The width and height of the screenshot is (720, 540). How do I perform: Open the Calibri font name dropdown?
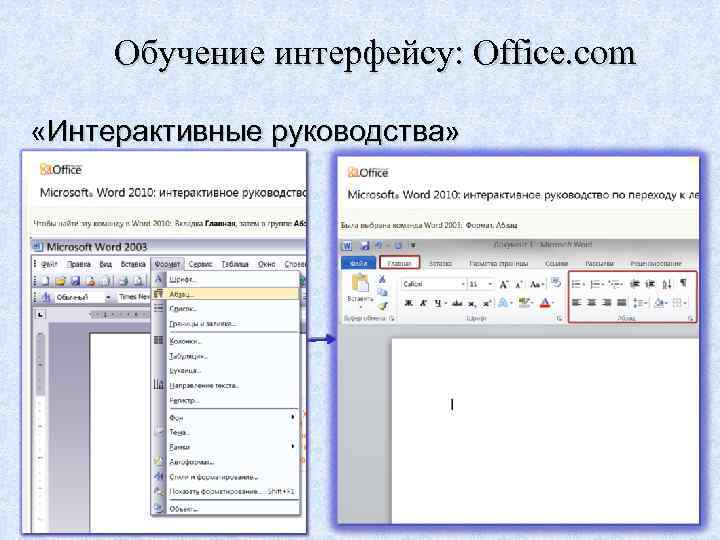pos(463,285)
